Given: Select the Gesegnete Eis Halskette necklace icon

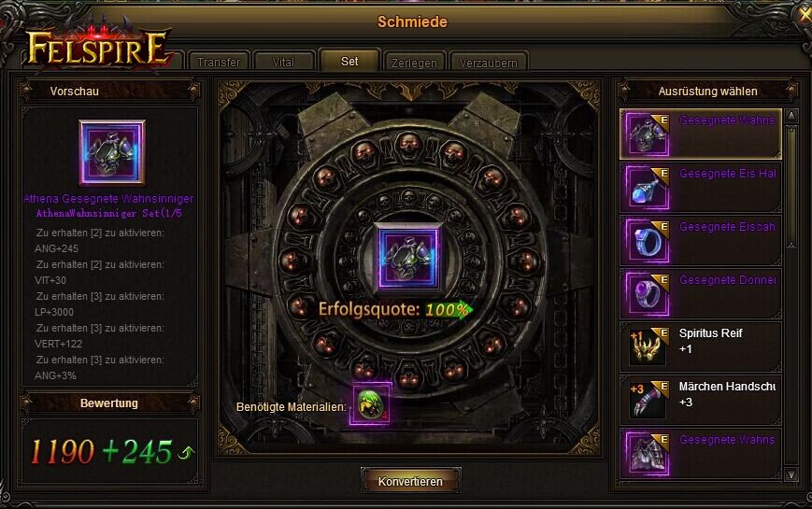Looking at the screenshot, I should click(647, 188).
